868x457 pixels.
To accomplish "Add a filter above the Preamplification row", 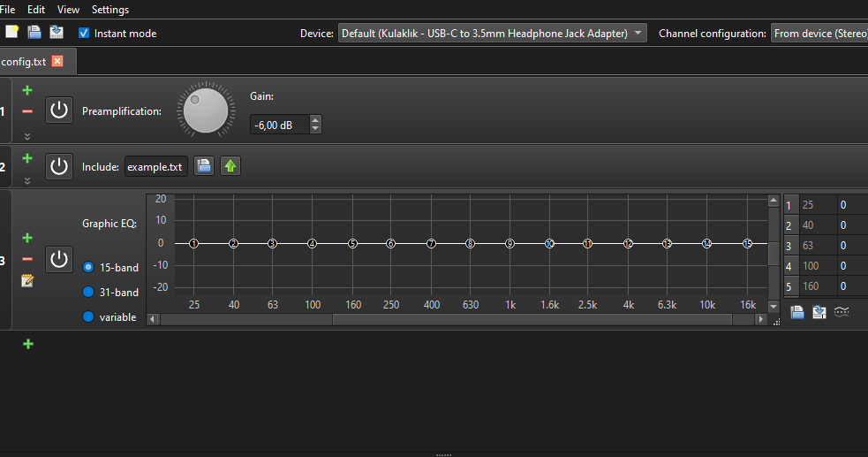I will pyautogui.click(x=27, y=90).
